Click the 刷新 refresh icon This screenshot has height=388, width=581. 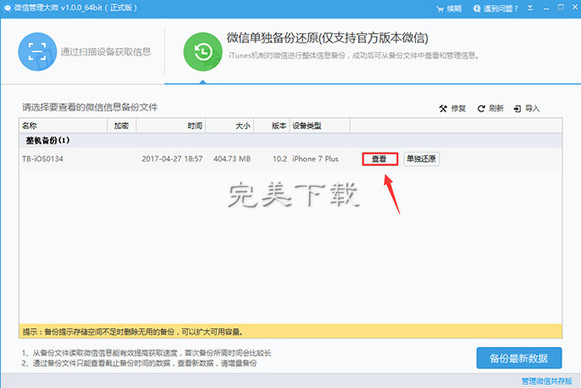point(481,109)
